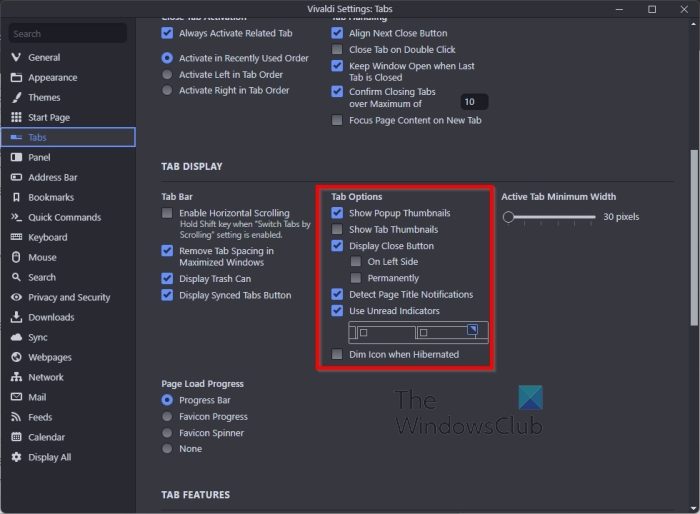This screenshot has width=700, height=514.
Task: Select Activate Right in Tab Order
Action: tap(167, 90)
